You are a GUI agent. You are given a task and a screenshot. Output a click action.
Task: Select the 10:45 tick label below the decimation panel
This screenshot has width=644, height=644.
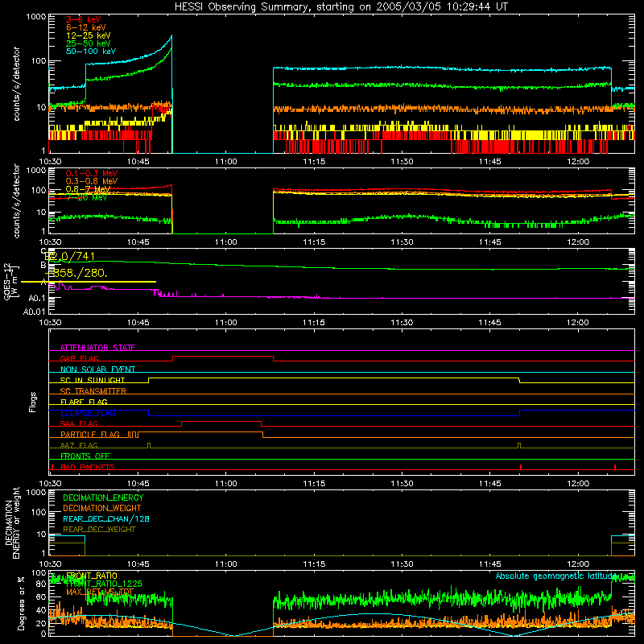pyautogui.click(x=138, y=564)
